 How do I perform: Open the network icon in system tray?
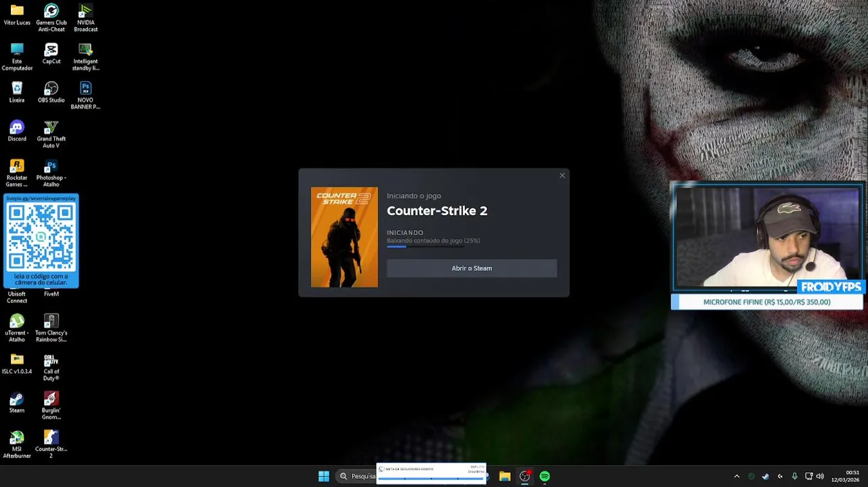pyautogui.click(x=808, y=476)
